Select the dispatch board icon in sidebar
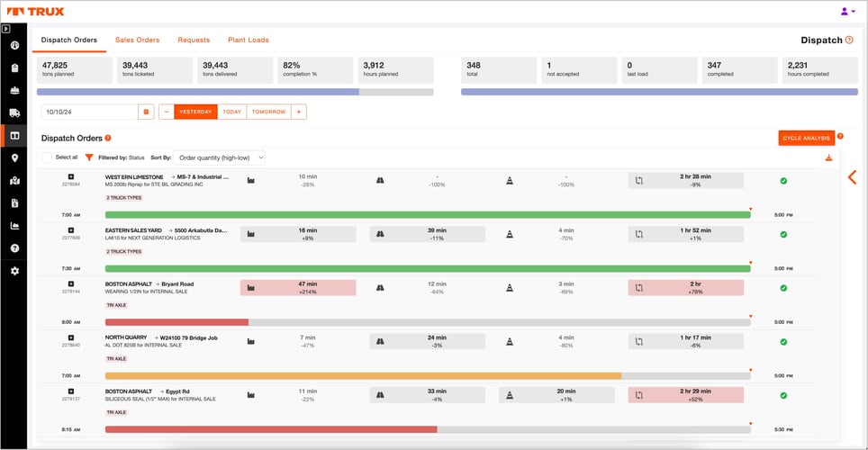Image resolution: width=868 pixels, height=450 pixels. pyautogui.click(x=15, y=136)
